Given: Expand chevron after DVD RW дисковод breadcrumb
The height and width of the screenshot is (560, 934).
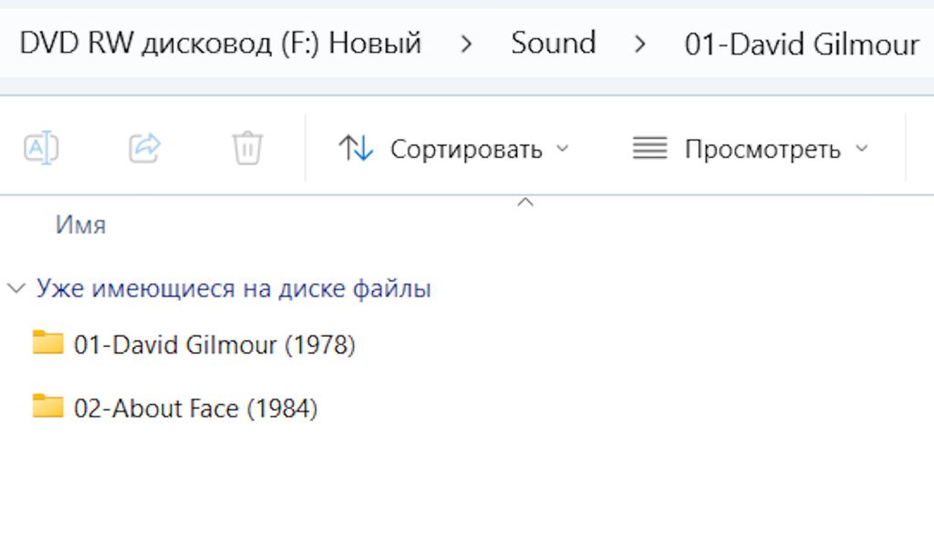Looking at the screenshot, I should click(x=466, y=44).
